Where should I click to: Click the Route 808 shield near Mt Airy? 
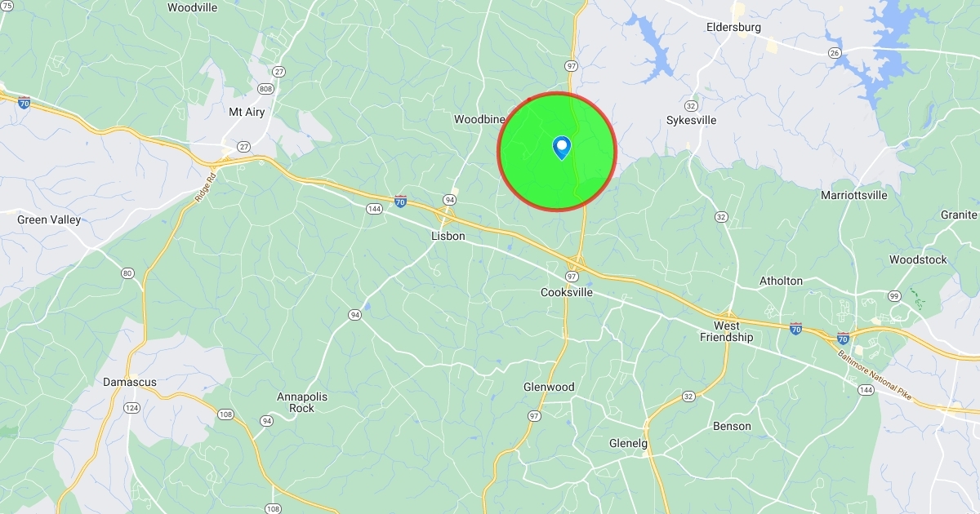[x=265, y=88]
